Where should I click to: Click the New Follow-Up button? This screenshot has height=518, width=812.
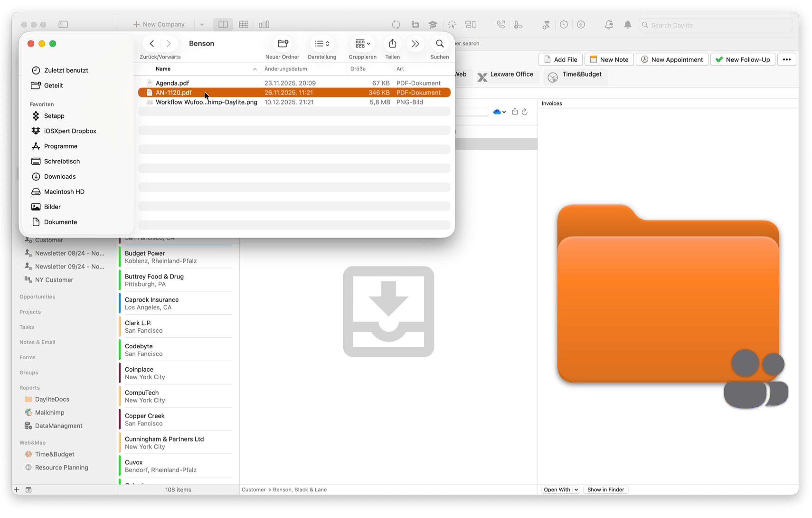(743, 59)
